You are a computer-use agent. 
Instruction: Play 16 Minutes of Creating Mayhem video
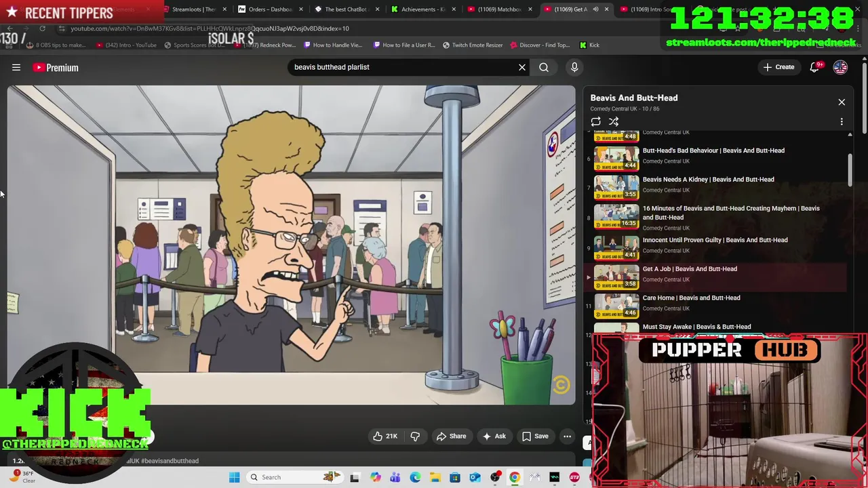[731, 213]
